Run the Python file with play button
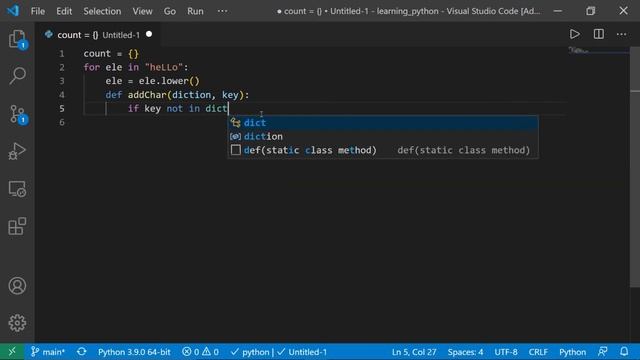Image resolution: width=640 pixels, height=360 pixels. [575, 34]
